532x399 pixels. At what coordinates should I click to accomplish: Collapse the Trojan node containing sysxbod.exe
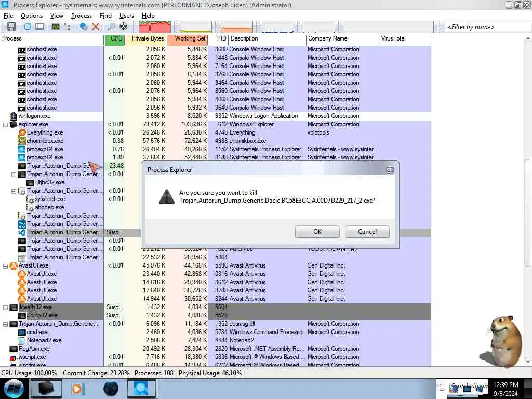(x=14, y=191)
